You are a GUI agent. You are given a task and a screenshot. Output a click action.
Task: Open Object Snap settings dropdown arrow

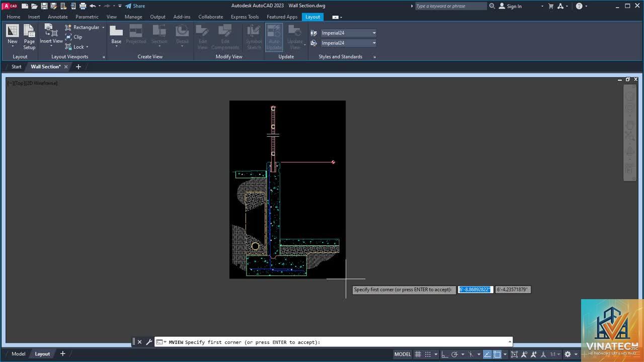pos(505,354)
